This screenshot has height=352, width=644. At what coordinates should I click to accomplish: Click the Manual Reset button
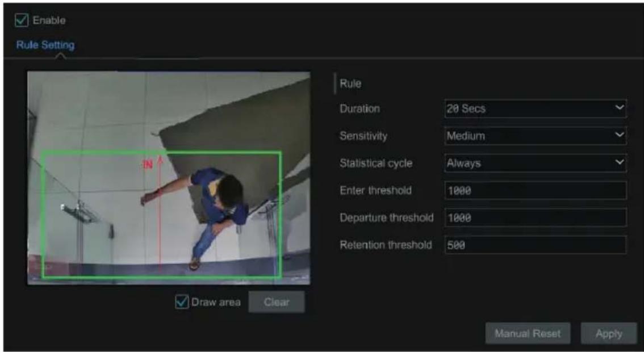[x=528, y=333]
